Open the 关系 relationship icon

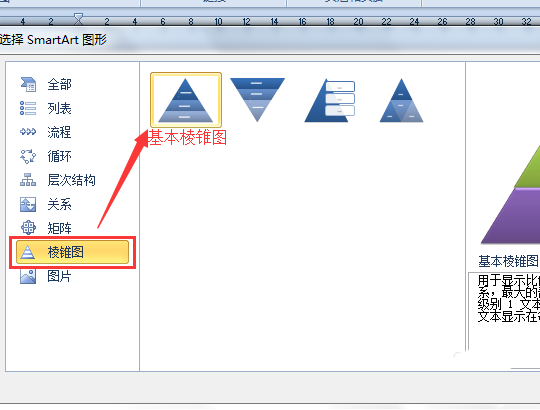(28, 204)
